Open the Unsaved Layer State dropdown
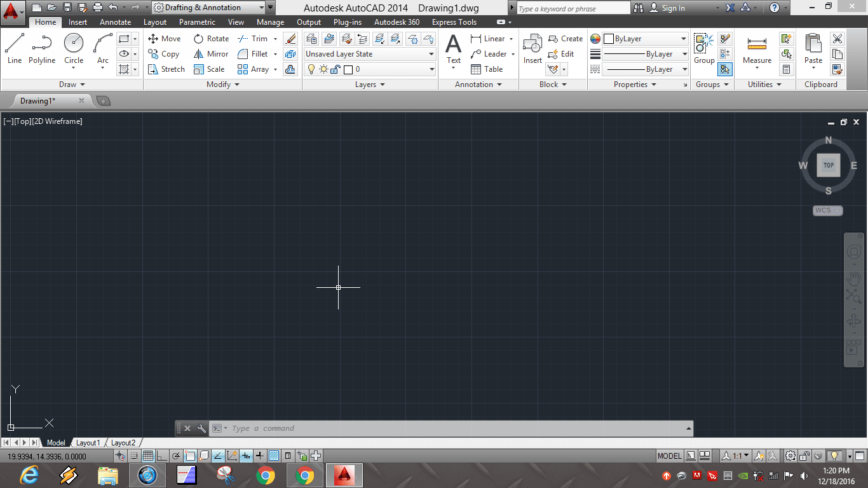 coord(431,54)
